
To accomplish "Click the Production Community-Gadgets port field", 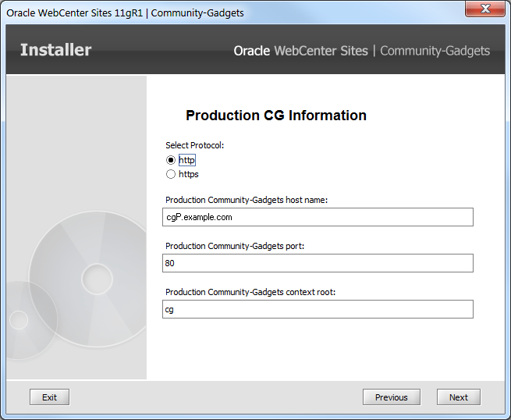I will [x=318, y=263].
